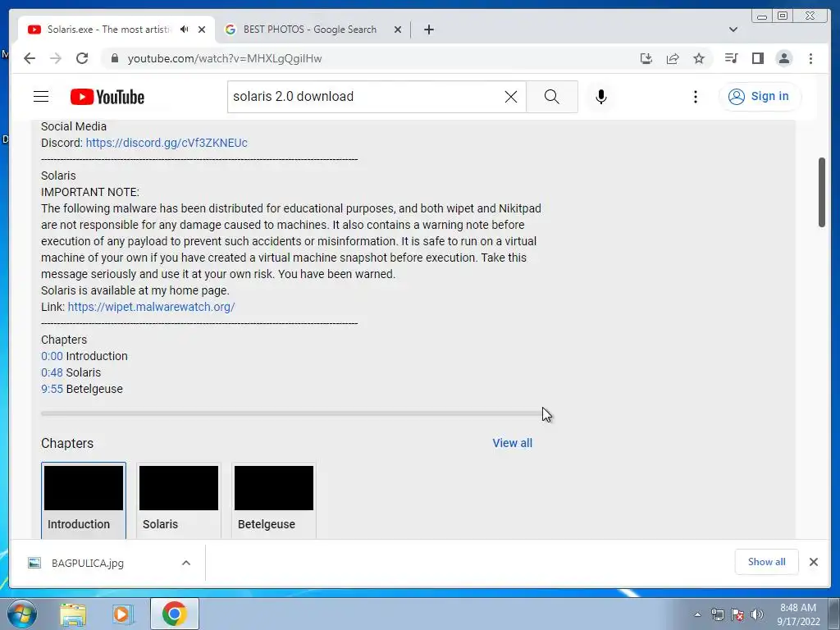This screenshot has width=840, height=630.
Task: Click the lock site info icon
Action: tap(114, 58)
